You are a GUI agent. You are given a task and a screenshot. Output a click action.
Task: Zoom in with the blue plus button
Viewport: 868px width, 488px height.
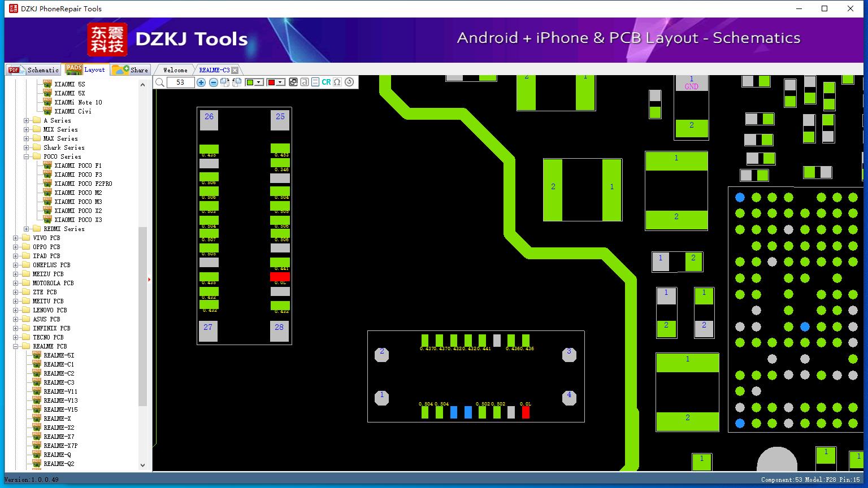point(201,82)
